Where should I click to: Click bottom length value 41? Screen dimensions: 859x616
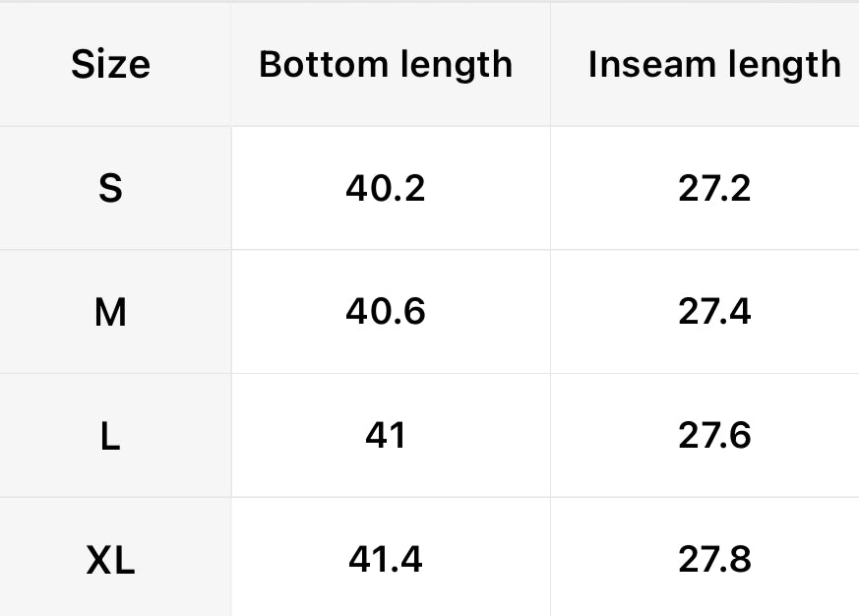pos(386,436)
